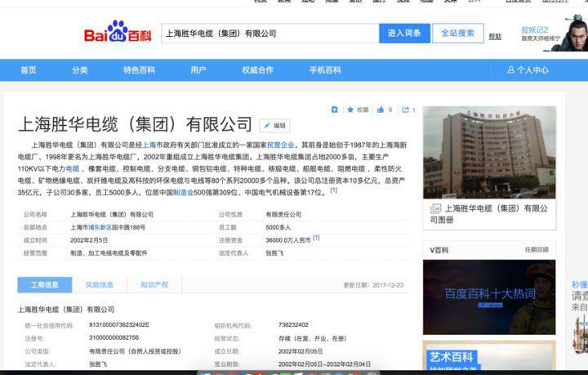Follow the 制造业 link
Image resolution: width=588 pixels, height=375 pixels.
[x=183, y=192]
